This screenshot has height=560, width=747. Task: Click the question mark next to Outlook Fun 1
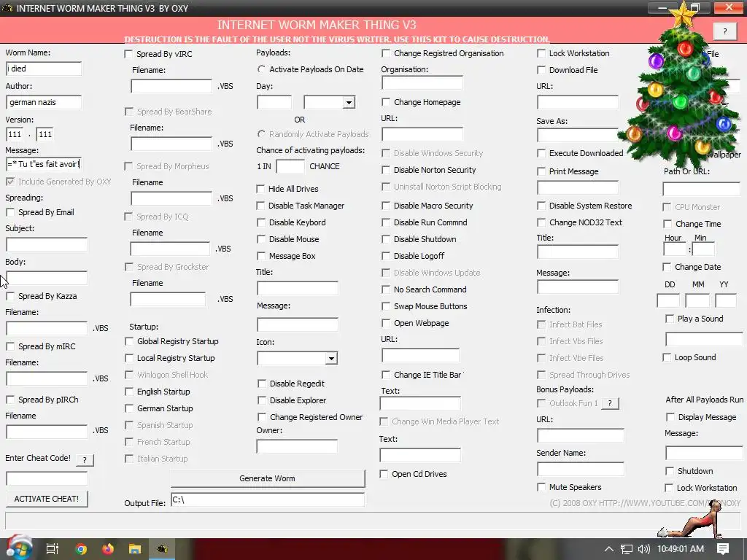610,403
